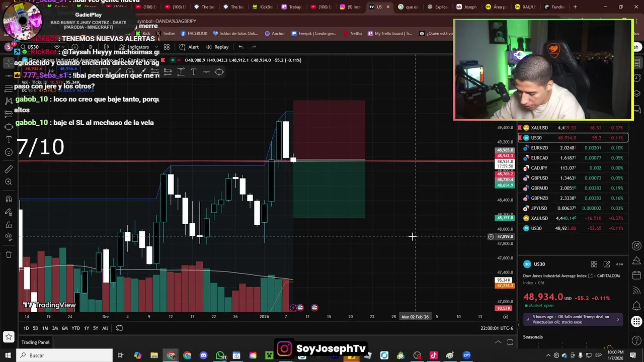Image resolution: width=644 pixels, height=362 pixels.
Task: Add note with the edit icon in details panel
Action: (607, 264)
